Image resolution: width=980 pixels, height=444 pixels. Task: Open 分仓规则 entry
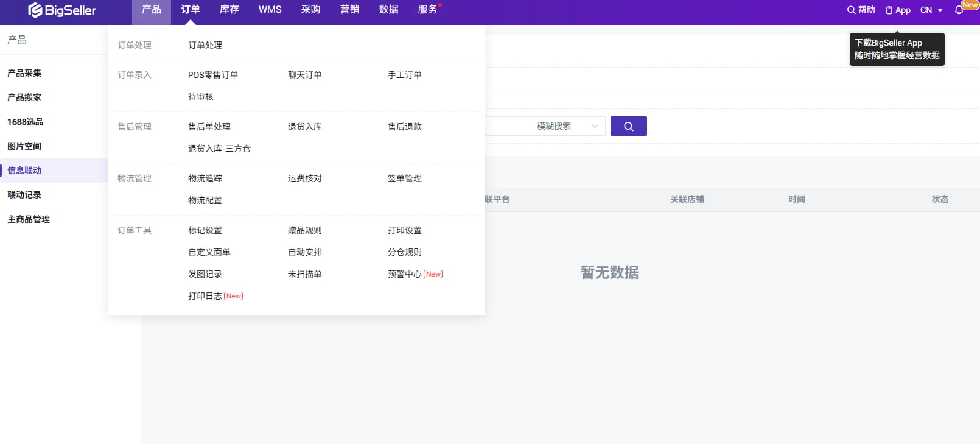tap(405, 252)
